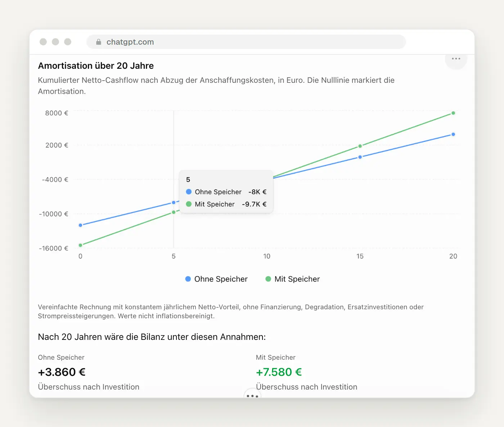Click 'Überschuss nach Investition' under Ohne Speicher
The width and height of the screenshot is (504, 427).
89,387
